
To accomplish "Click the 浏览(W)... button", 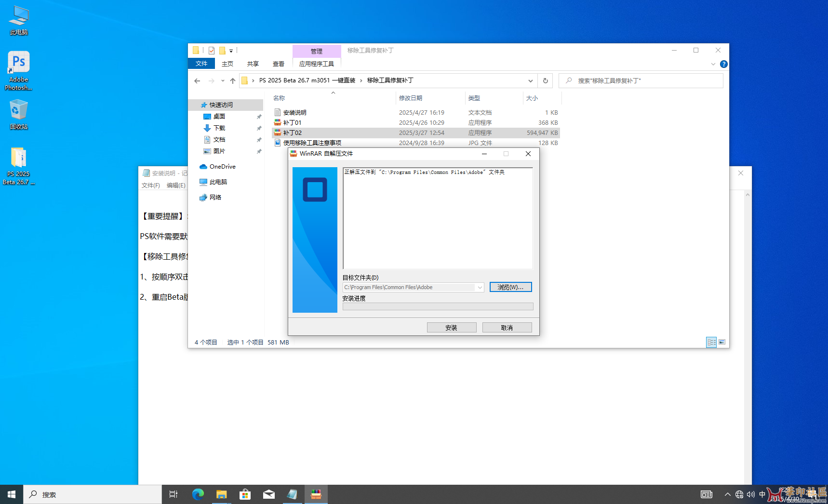I will [511, 287].
